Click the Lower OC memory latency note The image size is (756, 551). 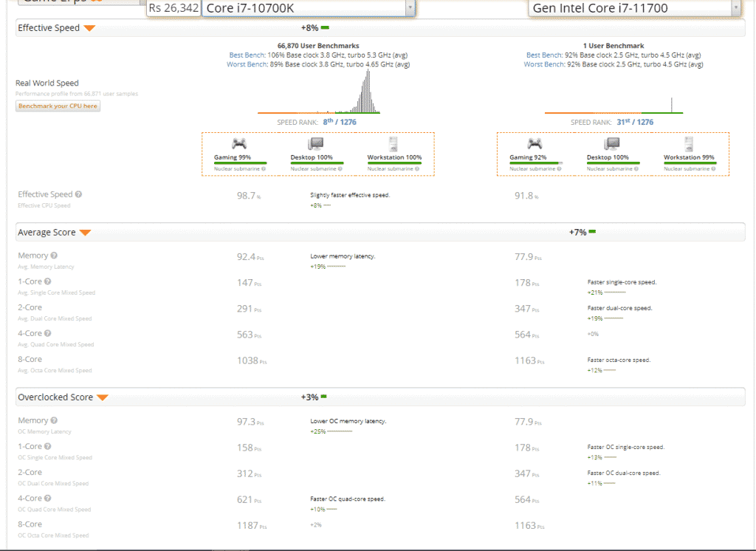point(348,421)
